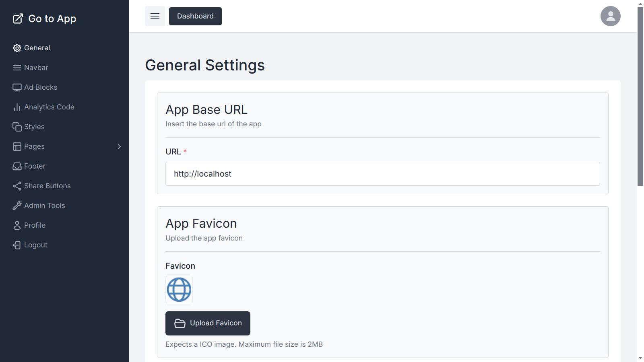Focus the URL input field

pos(382,174)
